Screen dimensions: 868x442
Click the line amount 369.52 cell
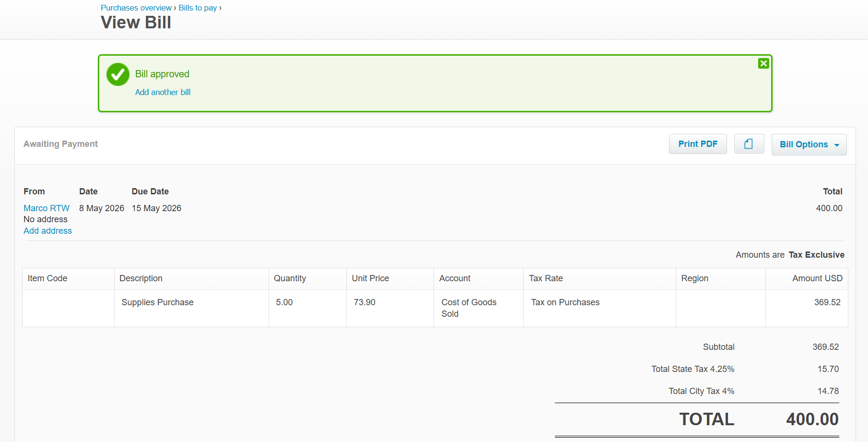pyautogui.click(x=807, y=308)
